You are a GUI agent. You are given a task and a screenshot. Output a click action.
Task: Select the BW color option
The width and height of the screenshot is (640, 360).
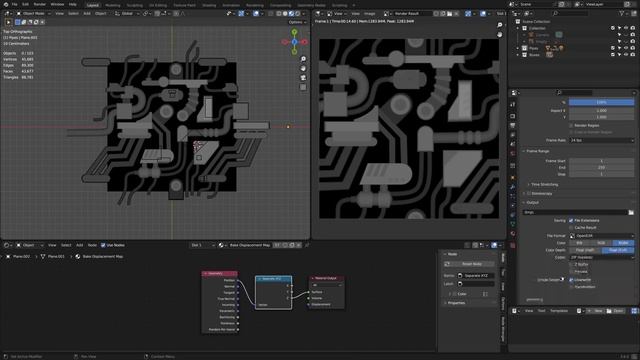coord(580,243)
